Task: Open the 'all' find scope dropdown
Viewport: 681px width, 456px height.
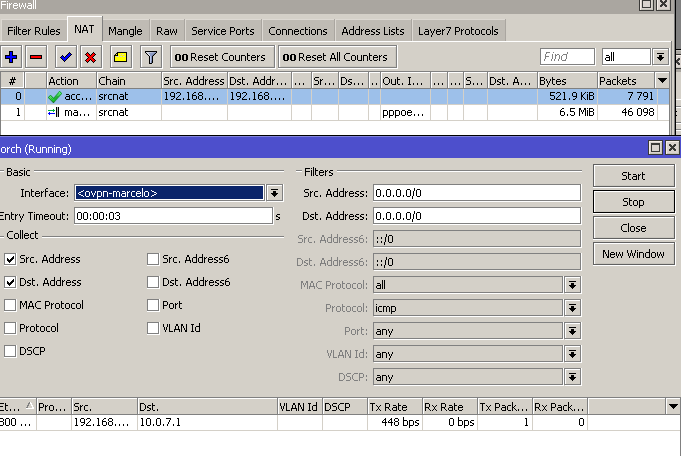Action: 661,57
